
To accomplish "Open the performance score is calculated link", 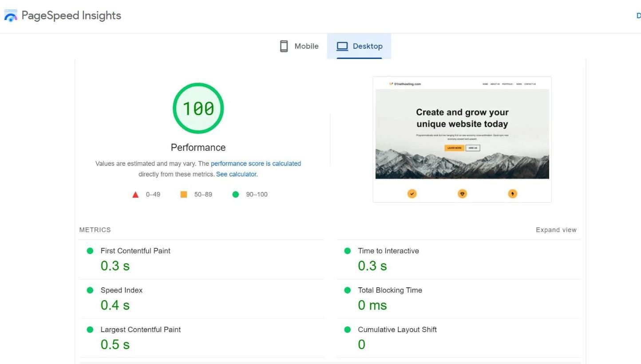I will 256,163.
